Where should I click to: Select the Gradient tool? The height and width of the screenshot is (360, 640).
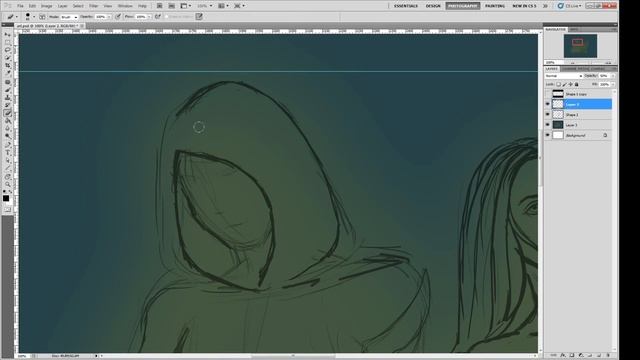coord(7,120)
